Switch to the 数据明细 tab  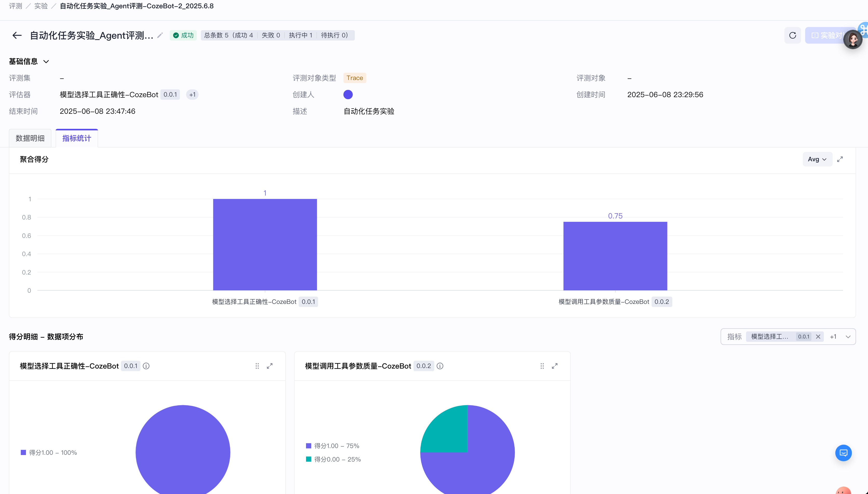click(x=30, y=138)
